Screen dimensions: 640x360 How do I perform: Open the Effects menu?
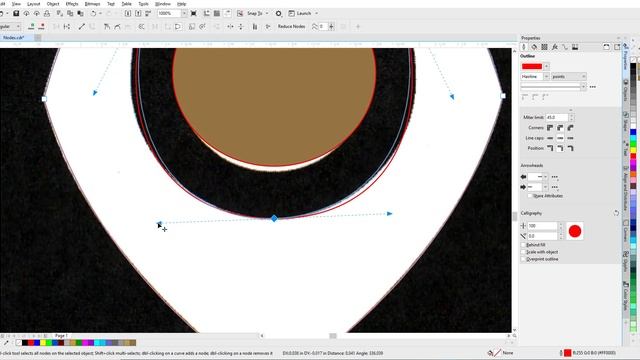(x=72, y=4)
